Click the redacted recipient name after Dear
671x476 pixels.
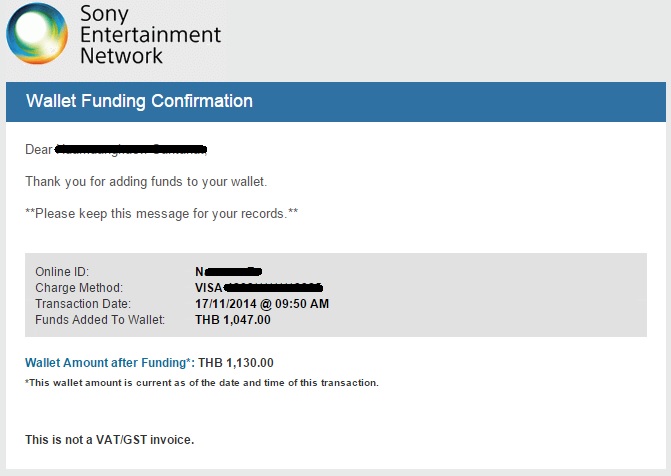130,150
